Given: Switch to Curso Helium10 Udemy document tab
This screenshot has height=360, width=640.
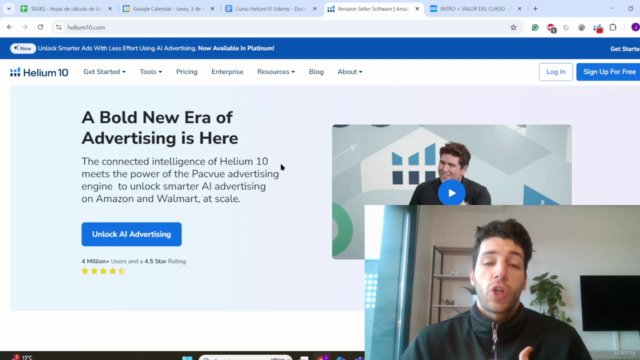Looking at the screenshot, I should pyautogui.click(x=271, y=9).
